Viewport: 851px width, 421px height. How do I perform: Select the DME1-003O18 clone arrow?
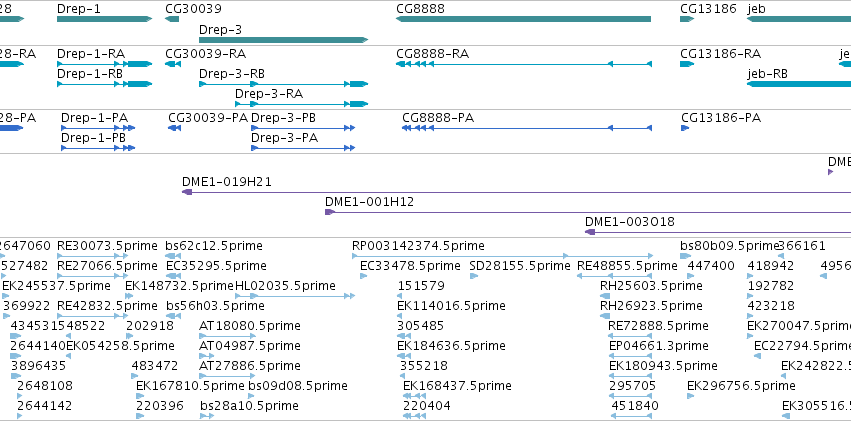(x=590, y=232)
